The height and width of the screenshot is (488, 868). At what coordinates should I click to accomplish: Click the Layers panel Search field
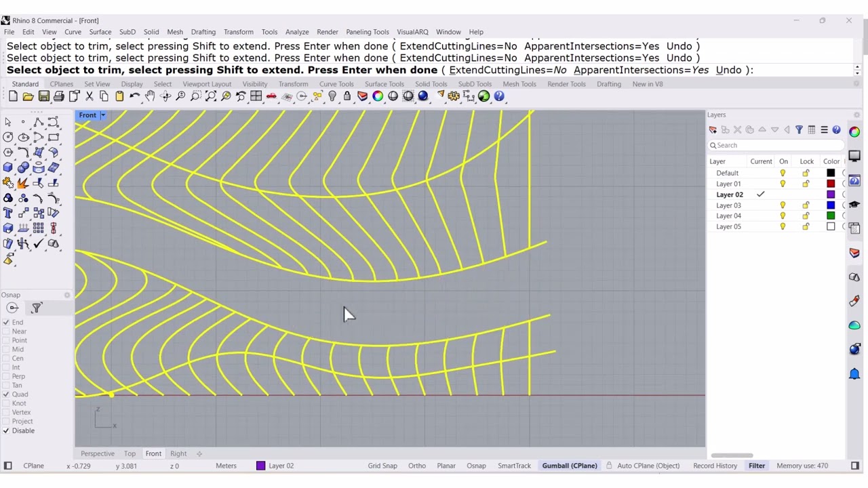(776, 145)
